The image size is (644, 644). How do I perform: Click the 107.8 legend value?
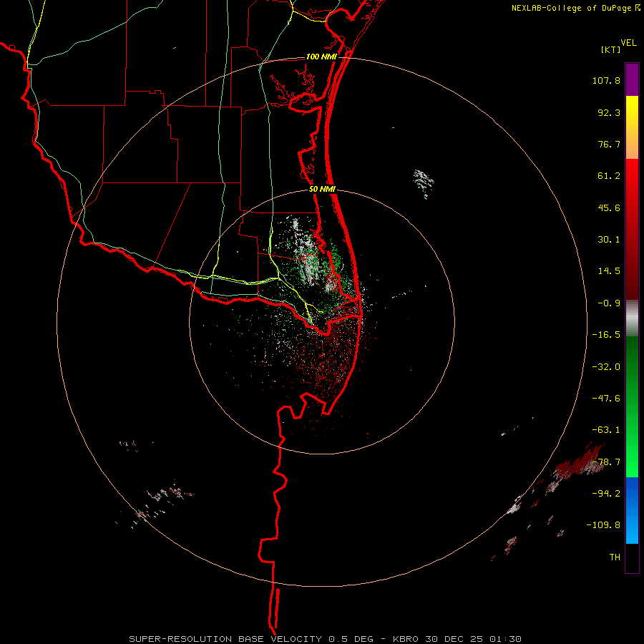(x=606, y=80)
